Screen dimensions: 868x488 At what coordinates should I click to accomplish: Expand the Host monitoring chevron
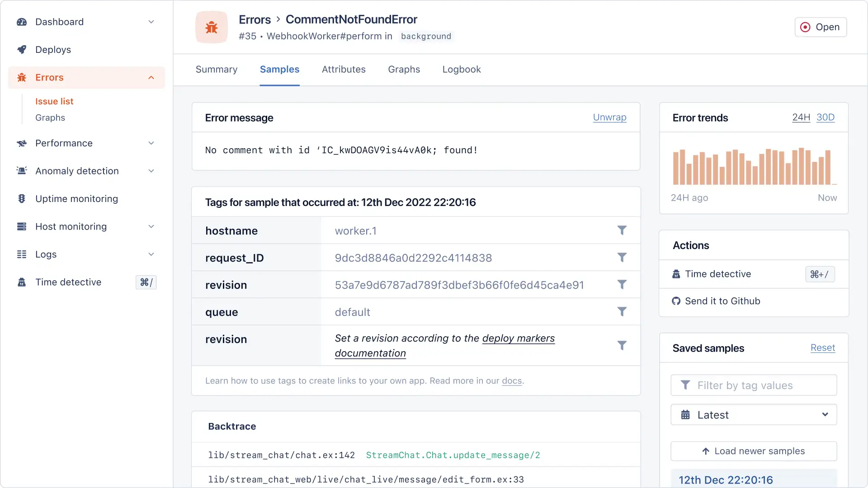pos(151,226)
